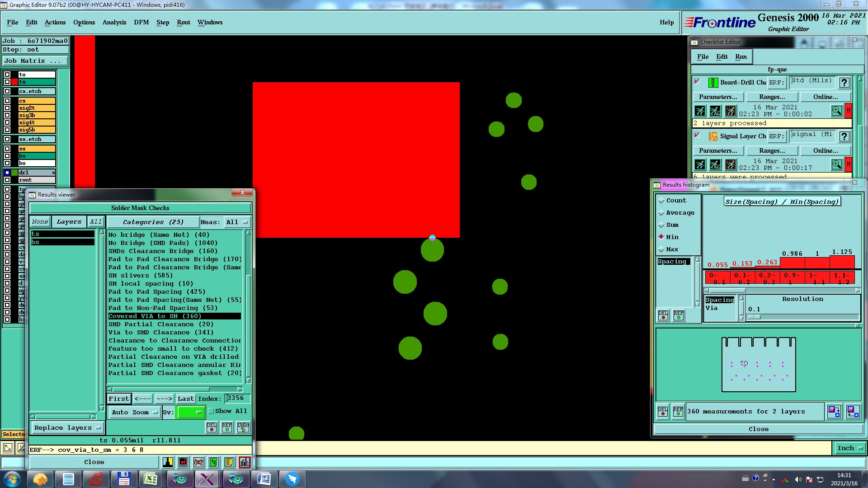The image size is (868, 488).
Task: Open Signal Layer results with magnifier icon
Action: click(837, 164)
